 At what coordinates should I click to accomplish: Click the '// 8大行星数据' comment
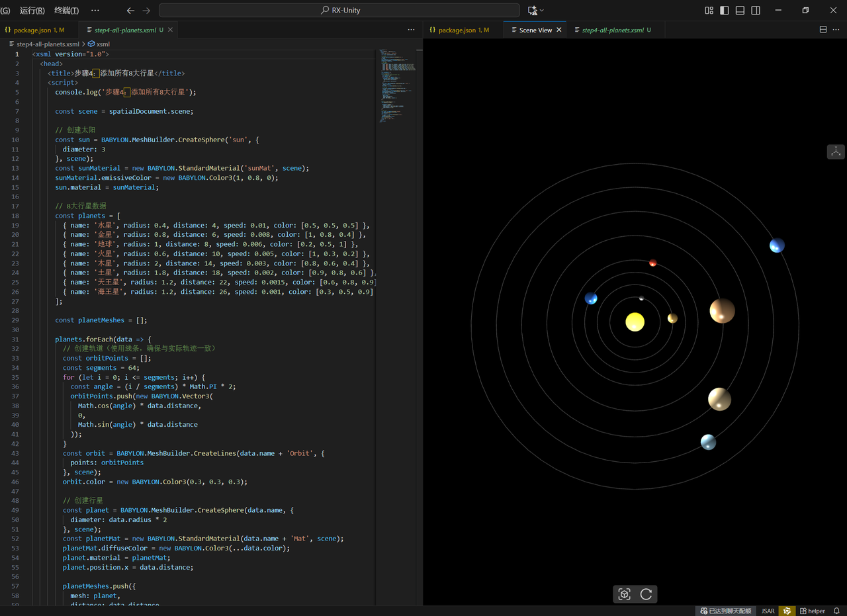pyautogui.click(x=80, y=206)
